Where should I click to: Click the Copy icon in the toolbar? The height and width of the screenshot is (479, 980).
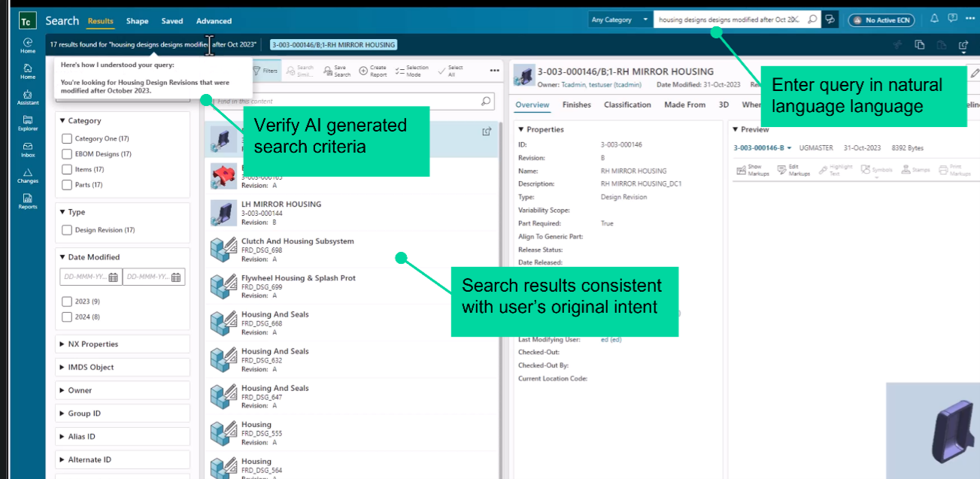[919, 45]
